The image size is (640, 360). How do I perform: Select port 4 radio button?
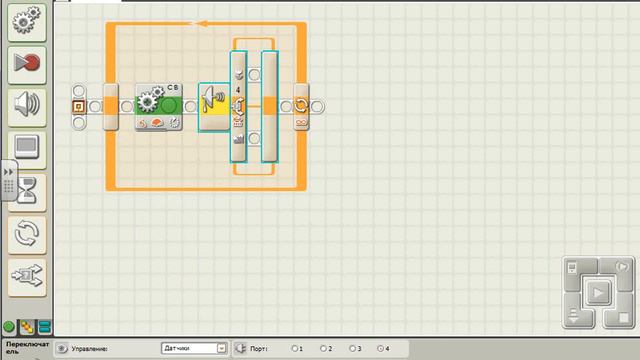coord(380,349)
